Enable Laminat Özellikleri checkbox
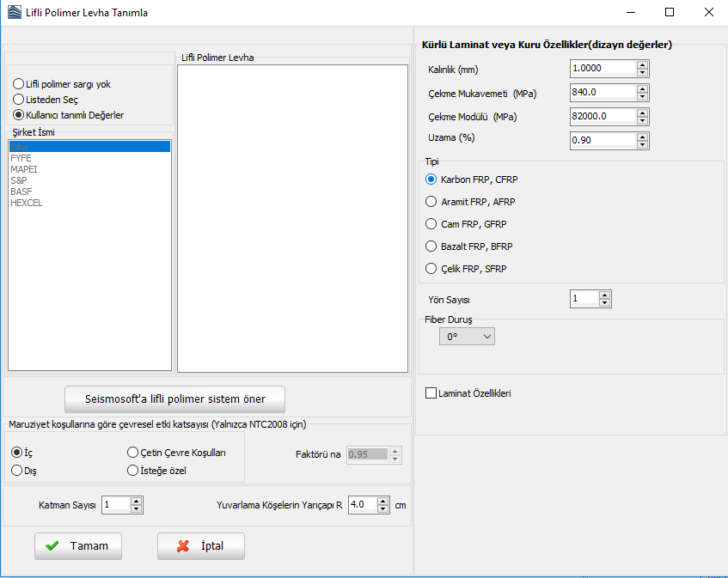This screenshot has height=578, width=728. point(431,393)
